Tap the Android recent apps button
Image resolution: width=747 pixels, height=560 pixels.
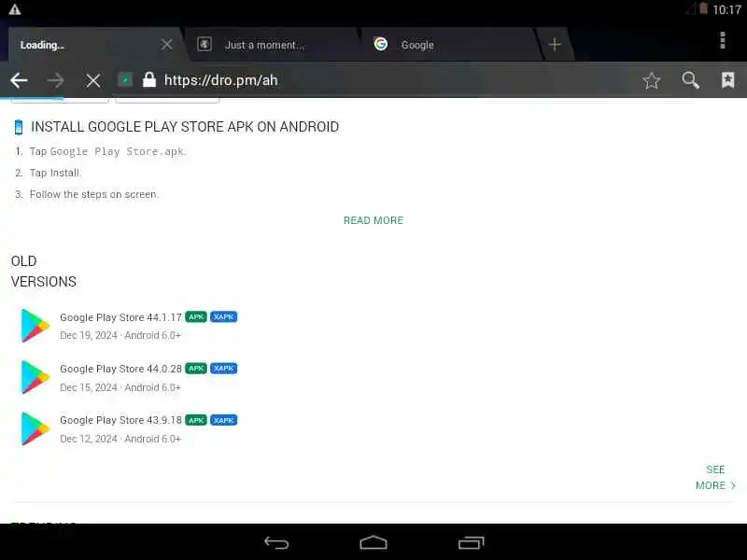472,542
